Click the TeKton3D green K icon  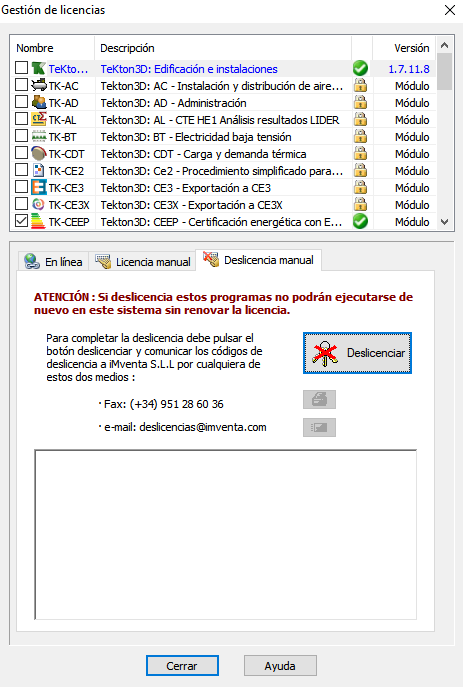[x=39, y=68]
